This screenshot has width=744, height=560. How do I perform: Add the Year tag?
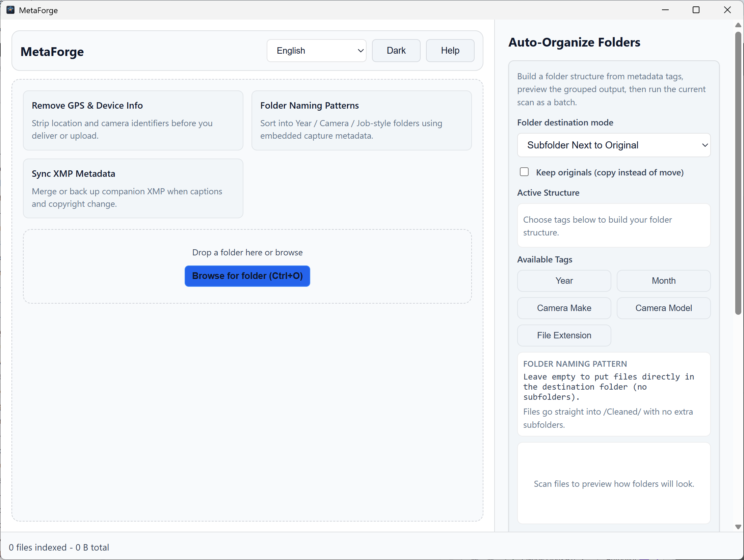(x=564, y=281)
